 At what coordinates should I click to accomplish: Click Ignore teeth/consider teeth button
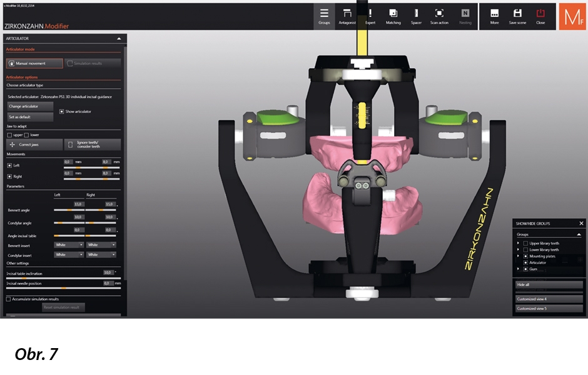[93, 144]
